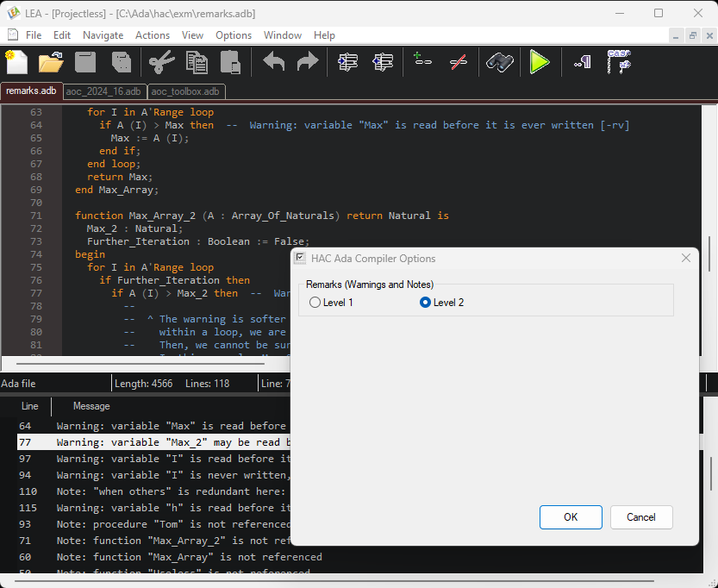Select line 110 "when others" note row
This screenshot has width=718, height=588.
[153, 491]
